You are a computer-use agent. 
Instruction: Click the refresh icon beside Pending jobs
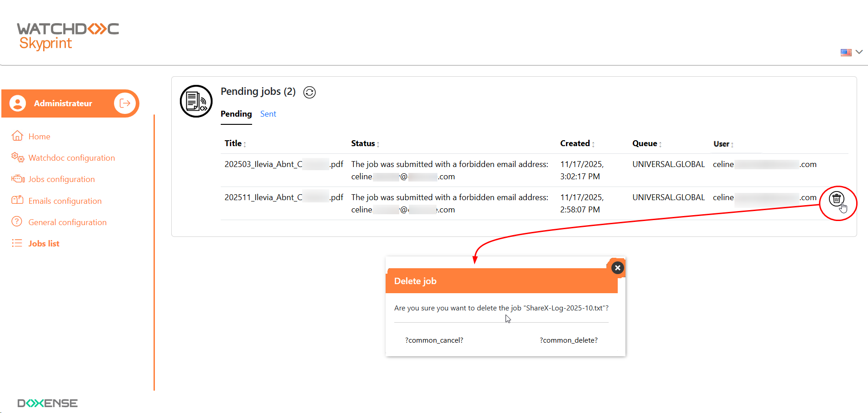tap(309, 93)
